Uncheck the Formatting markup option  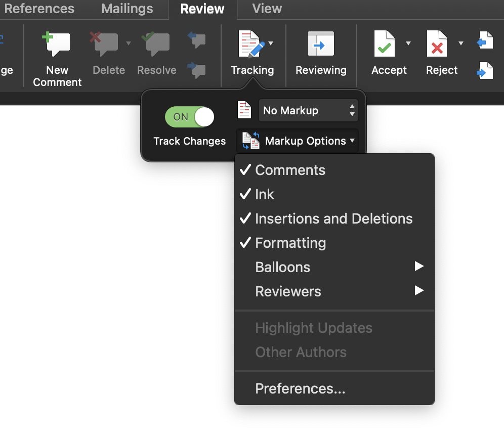pos(290,243)
